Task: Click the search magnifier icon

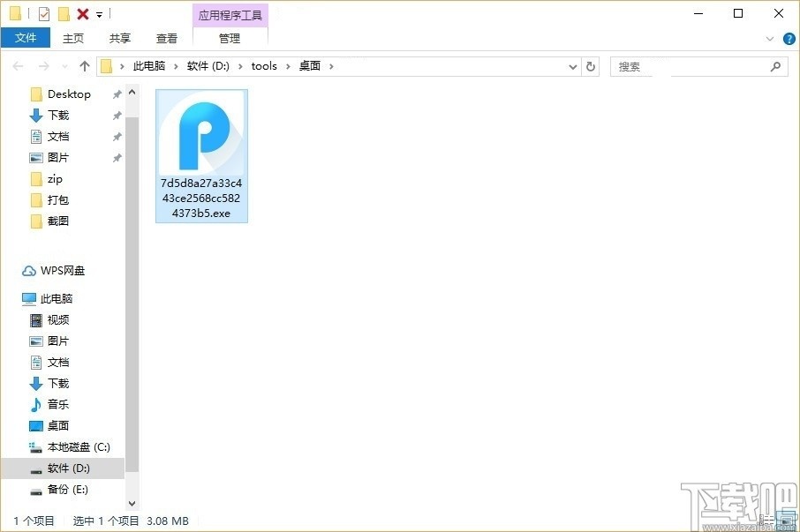Action: [774, 65]
